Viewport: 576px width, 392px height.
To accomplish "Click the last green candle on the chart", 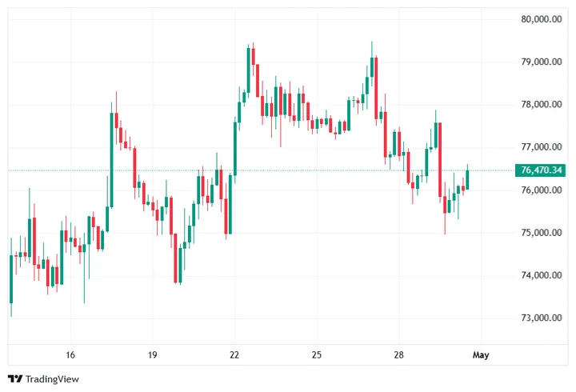I will click(467, 179).
